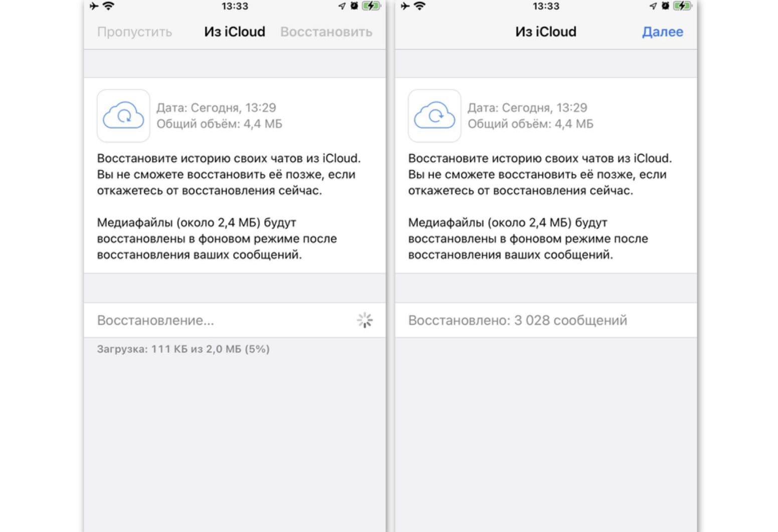778x532 pixels.
Task: Click Общий объём 4,4 МБ on right screen
Action: click(530, 124)
